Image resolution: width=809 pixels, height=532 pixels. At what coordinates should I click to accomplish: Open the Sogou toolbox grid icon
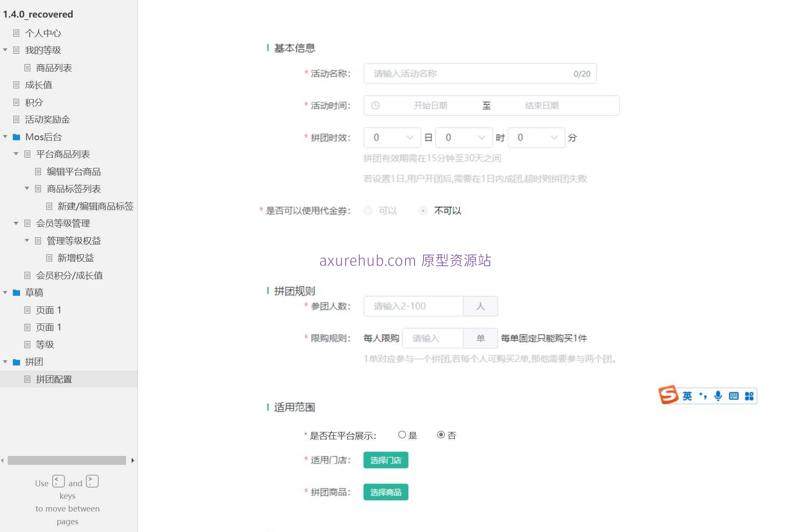[749, 396]
